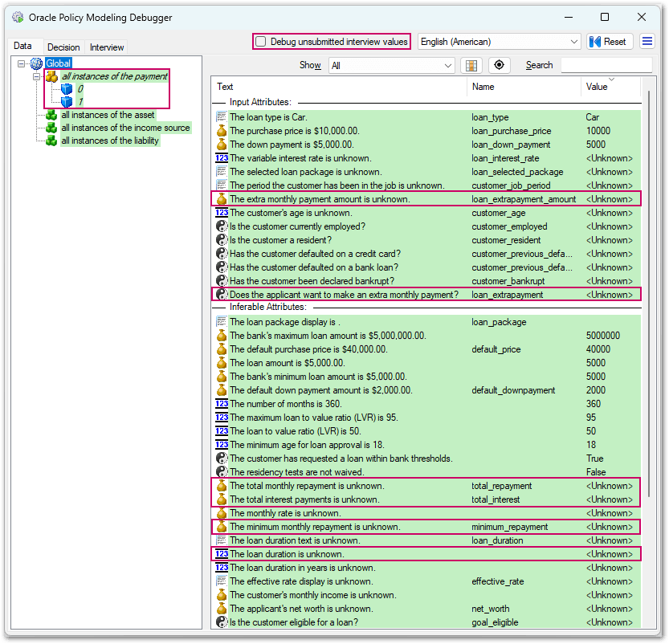The height and width of the screenshot is (644, 669).
Task: Select 'The default down payment amount' row
Action: pyautogui.click(x=426, y=389)
